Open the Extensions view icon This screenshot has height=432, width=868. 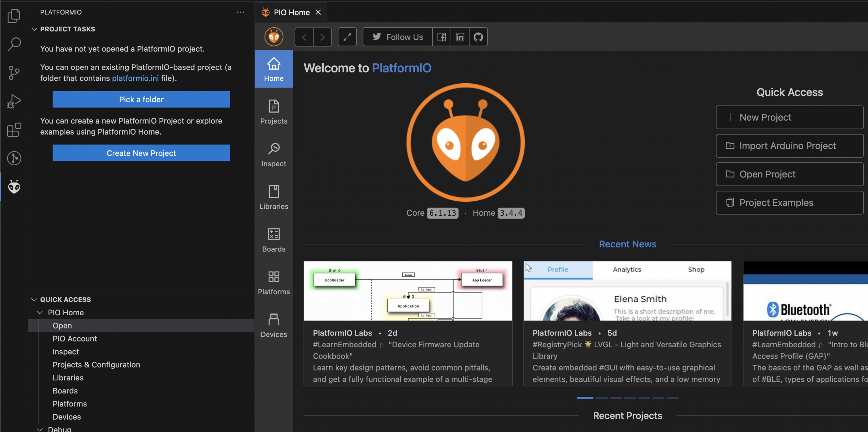(14, 130)
